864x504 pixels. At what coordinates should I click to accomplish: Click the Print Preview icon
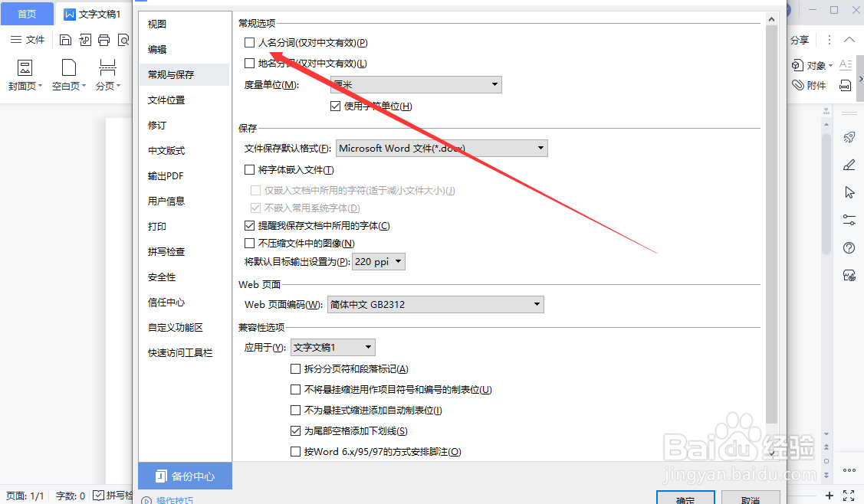pyautogui.click(x=123, y=40)
